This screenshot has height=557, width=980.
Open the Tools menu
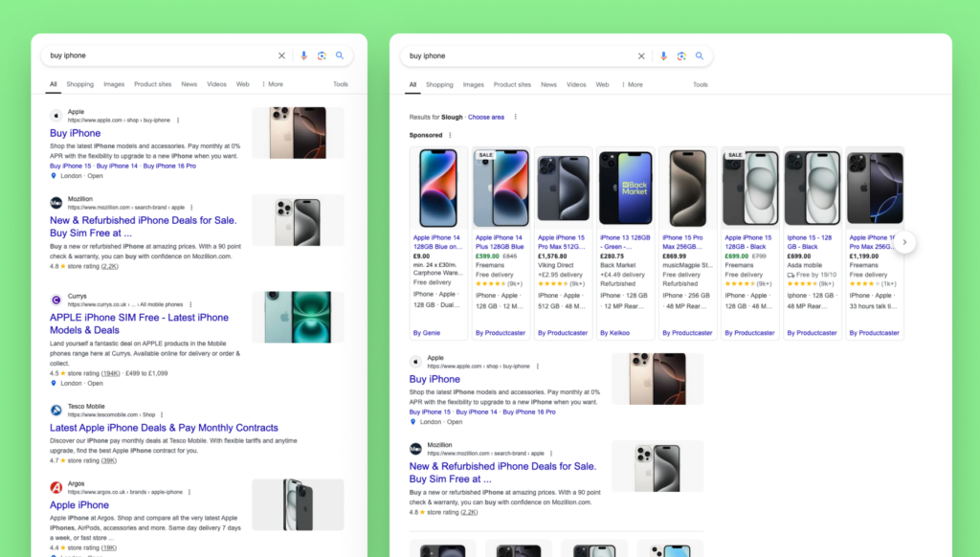click(340, 84)
